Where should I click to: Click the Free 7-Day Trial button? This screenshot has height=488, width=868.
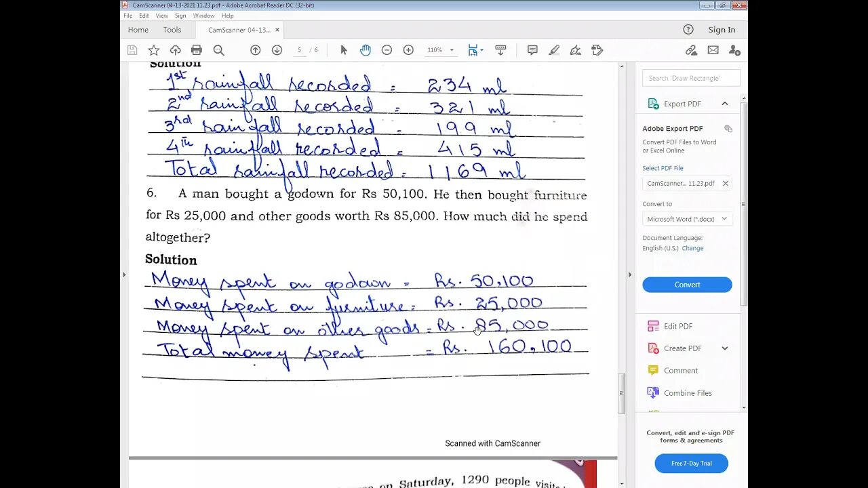[x=691, y=464]
